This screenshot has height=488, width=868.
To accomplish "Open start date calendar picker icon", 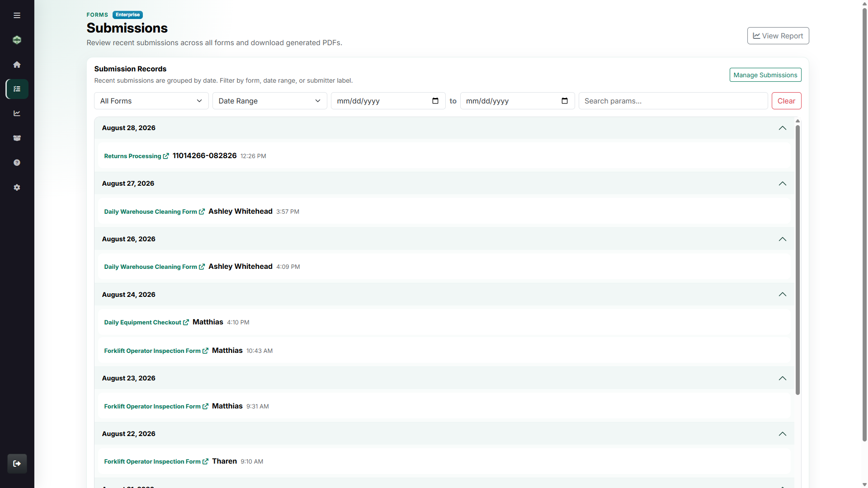I will (435, 101).
